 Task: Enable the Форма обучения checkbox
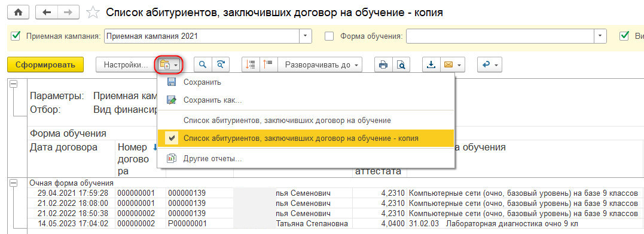[x=329, y=36]
